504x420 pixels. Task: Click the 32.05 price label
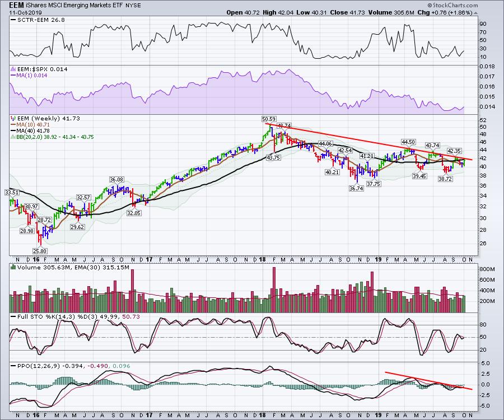tap(134, 213)
